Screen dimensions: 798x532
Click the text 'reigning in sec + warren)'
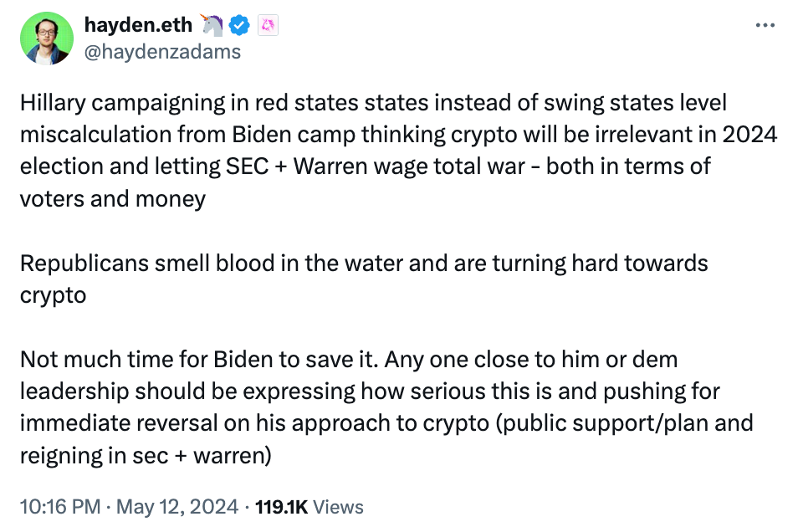(146, 455)
